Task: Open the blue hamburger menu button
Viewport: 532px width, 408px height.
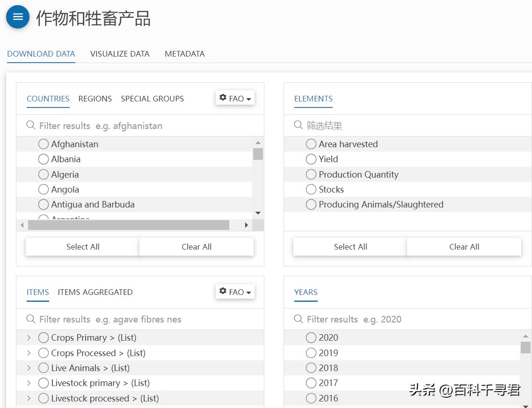Action: click(18, 17)
